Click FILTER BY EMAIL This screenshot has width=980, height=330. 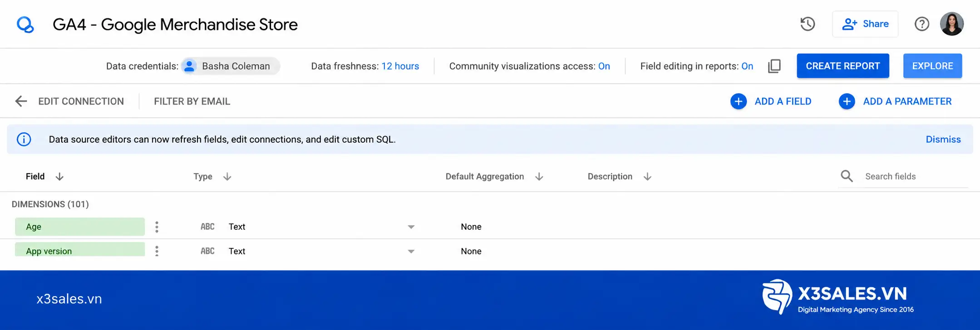point(192,102)
